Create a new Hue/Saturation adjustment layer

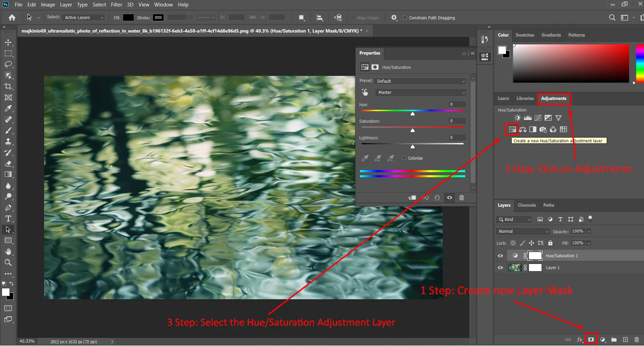coord(512,129)
